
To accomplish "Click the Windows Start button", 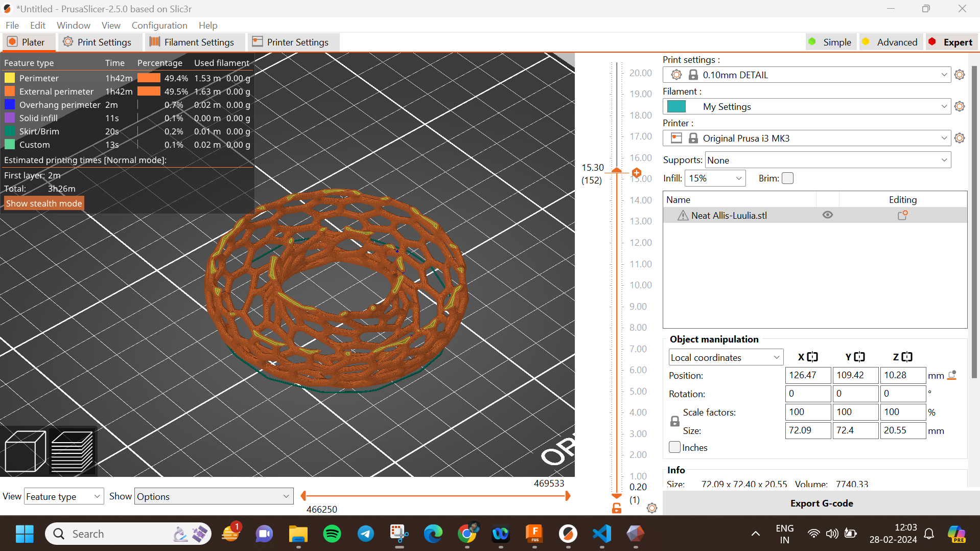I will pyautogui.click(x=25, y=534).
